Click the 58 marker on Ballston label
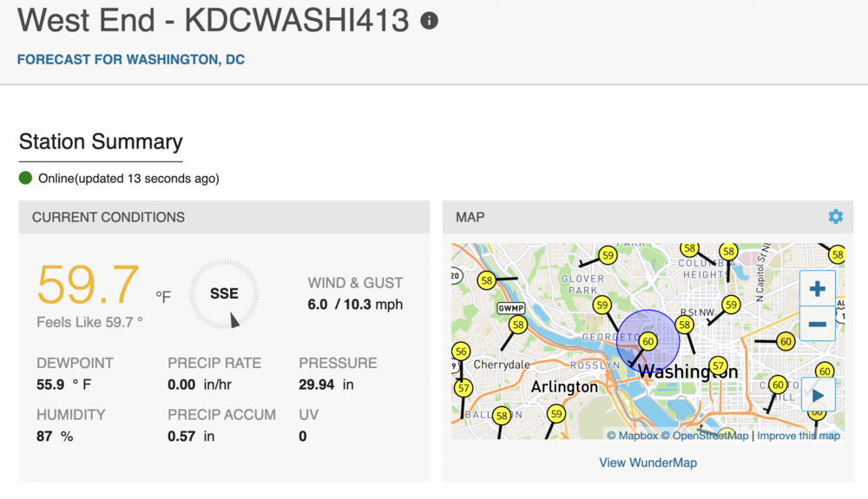The image size is (868, 499). point(502,416)
